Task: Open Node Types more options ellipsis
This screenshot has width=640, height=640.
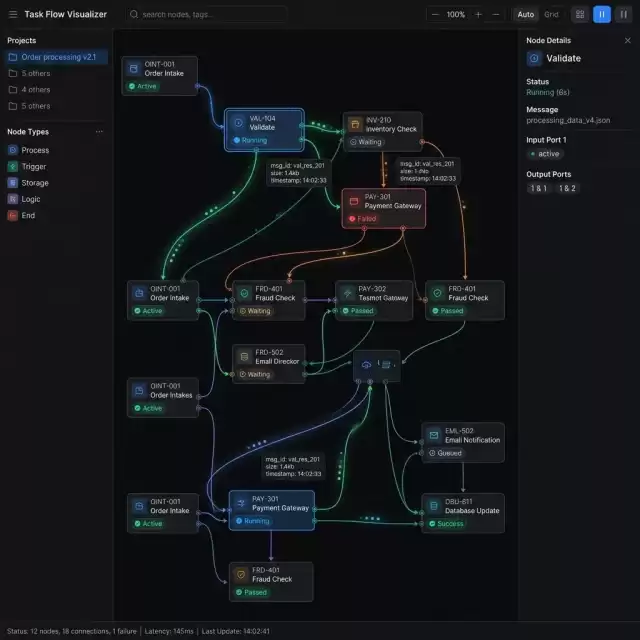Action: coord(99,131)
